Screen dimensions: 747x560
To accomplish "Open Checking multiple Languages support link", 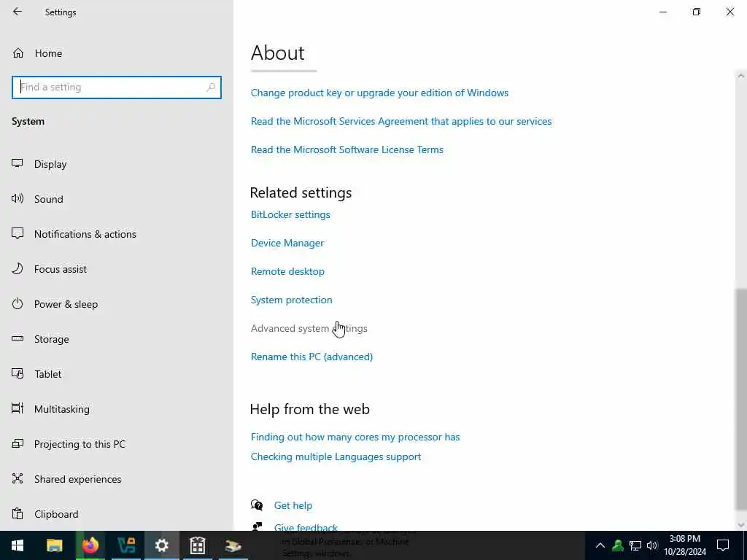I will pyautogui.click(x=336, y=456).
